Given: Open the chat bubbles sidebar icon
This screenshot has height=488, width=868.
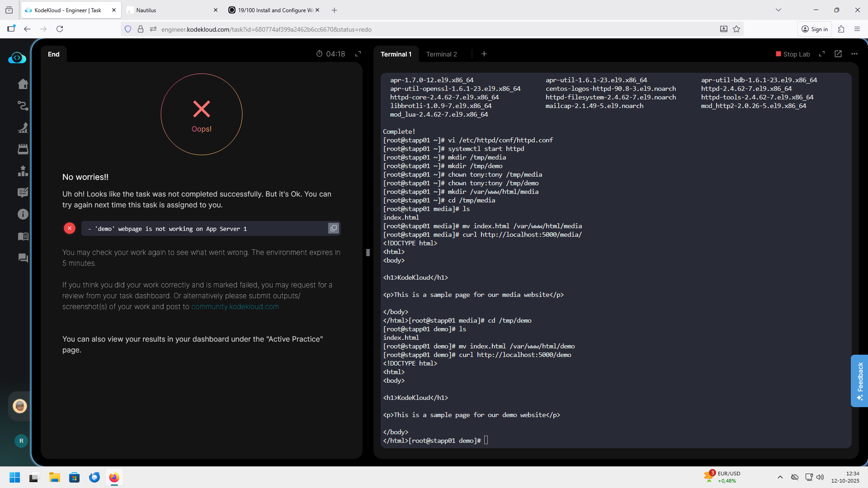Looking at the screenshot, I should [23, 258].
